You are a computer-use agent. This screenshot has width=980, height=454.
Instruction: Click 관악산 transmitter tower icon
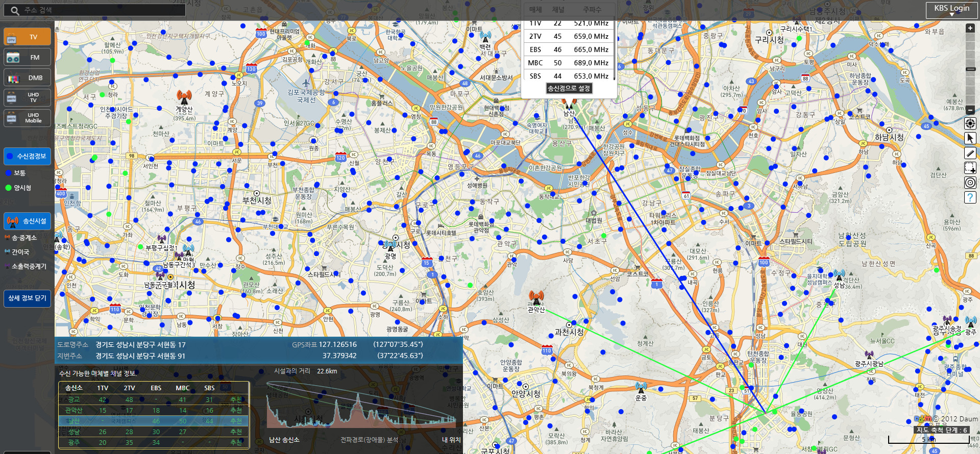point(536,297)
